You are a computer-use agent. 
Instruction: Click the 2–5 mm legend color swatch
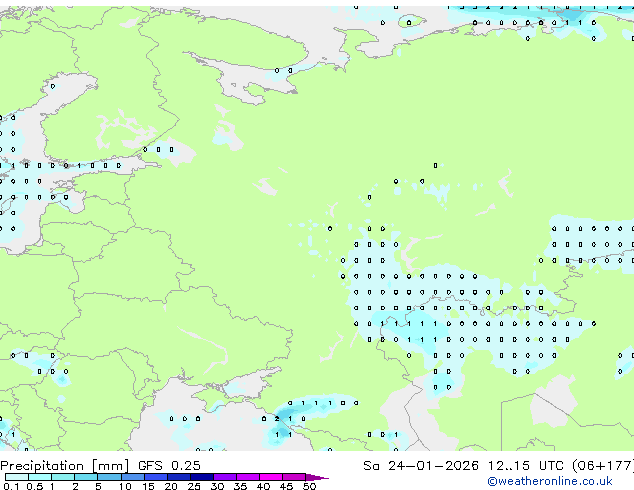click(86, 477)
